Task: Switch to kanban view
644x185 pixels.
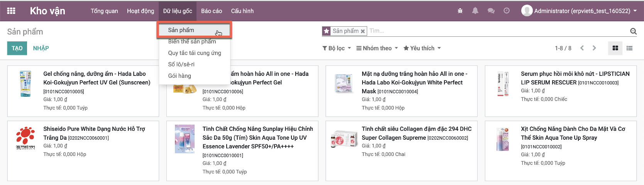Action: pyautogui.click(x=615, y=48)
